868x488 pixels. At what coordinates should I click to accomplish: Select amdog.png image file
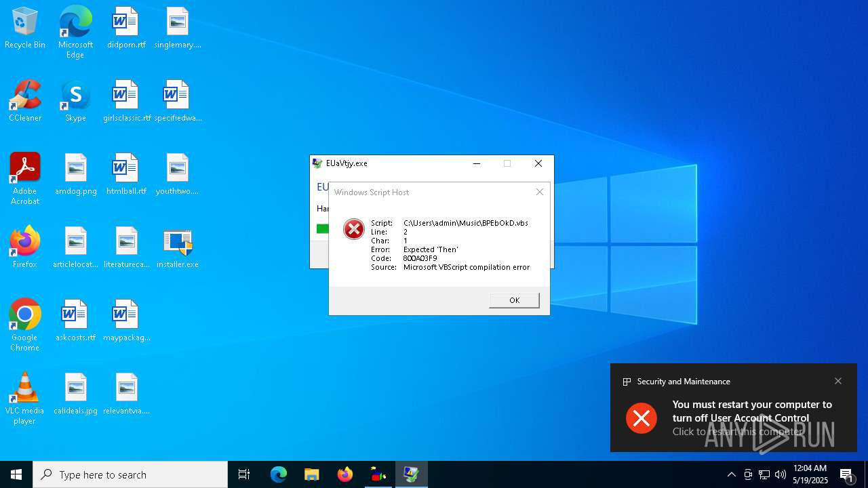click(x=75, y=175)
